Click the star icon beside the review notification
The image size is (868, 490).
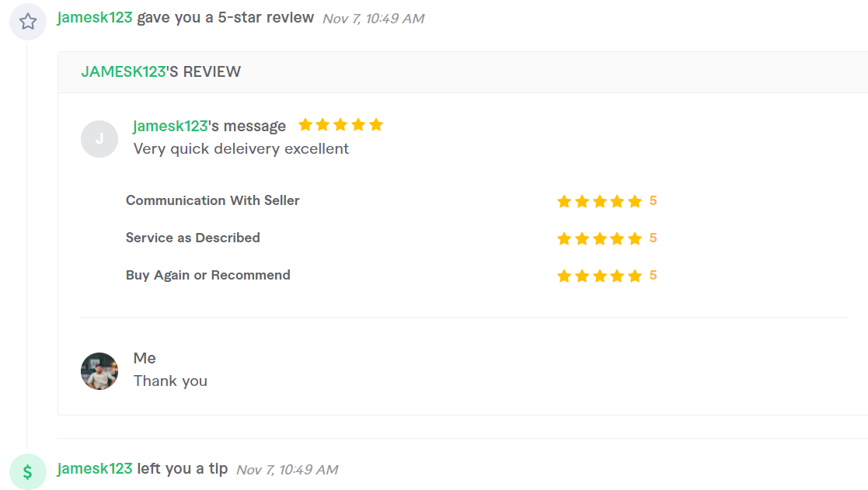(28, 21)
